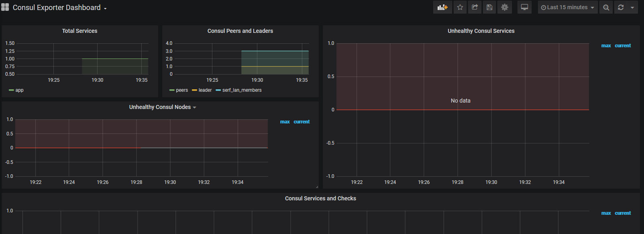The width and height of the screenshot is (644, 234).
Task: Sort Unhealthy Consul Services legend by current
Action: [623, 46]
